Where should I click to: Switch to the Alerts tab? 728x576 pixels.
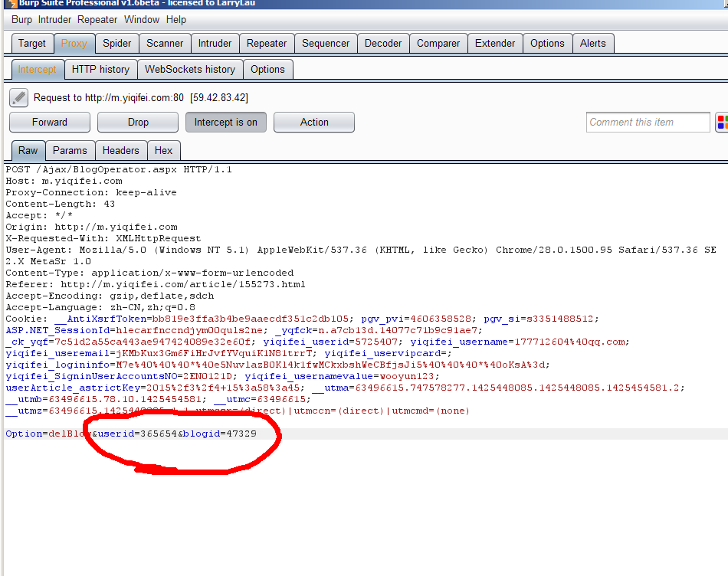(x=593, y=43)
